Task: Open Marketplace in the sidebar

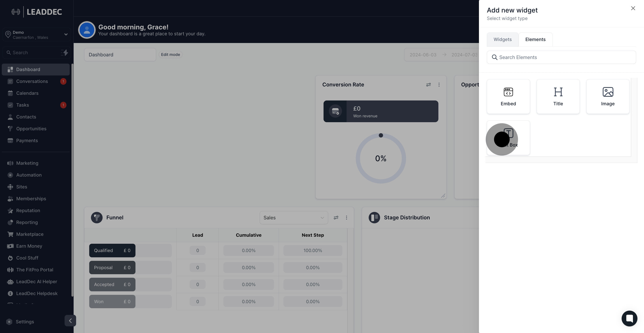Action: point(36,234)
